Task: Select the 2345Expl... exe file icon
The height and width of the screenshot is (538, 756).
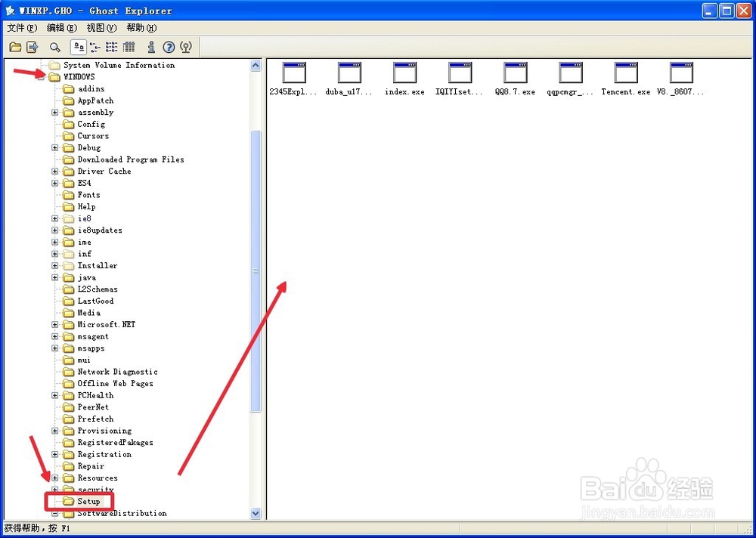Action: [x=294, y=73]
